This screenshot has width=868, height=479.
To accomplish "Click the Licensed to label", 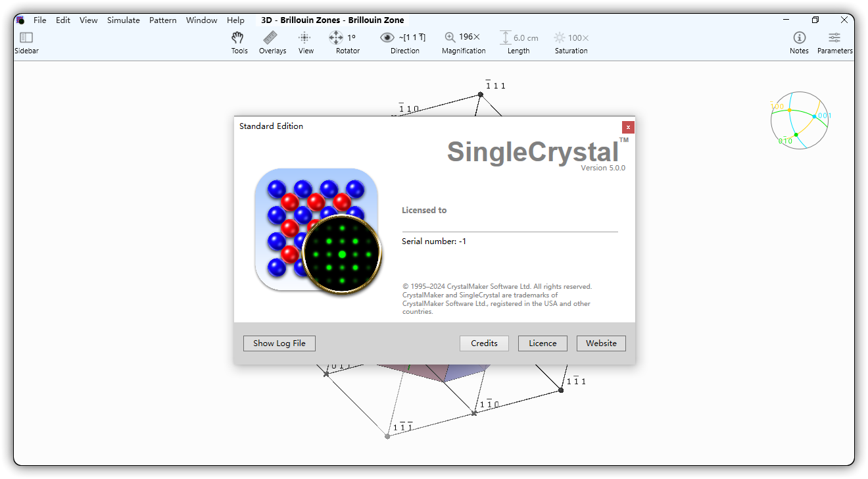I will pyautogui.click(x=424, y=211).
